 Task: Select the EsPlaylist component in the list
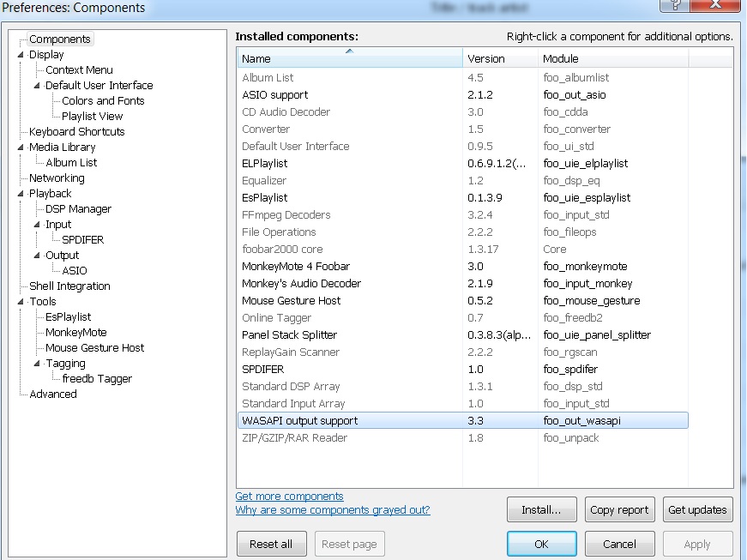[462, 197]
